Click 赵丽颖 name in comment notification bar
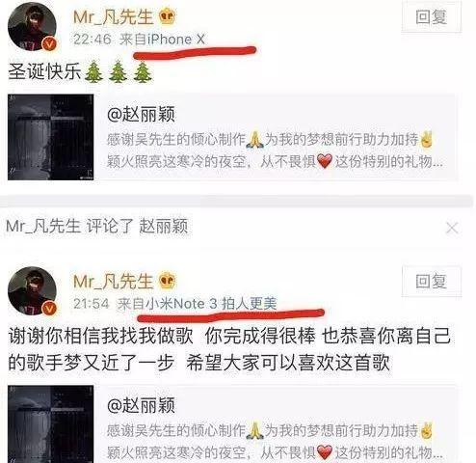Viewport: 476px width, 463px height. tap(163, 227)
